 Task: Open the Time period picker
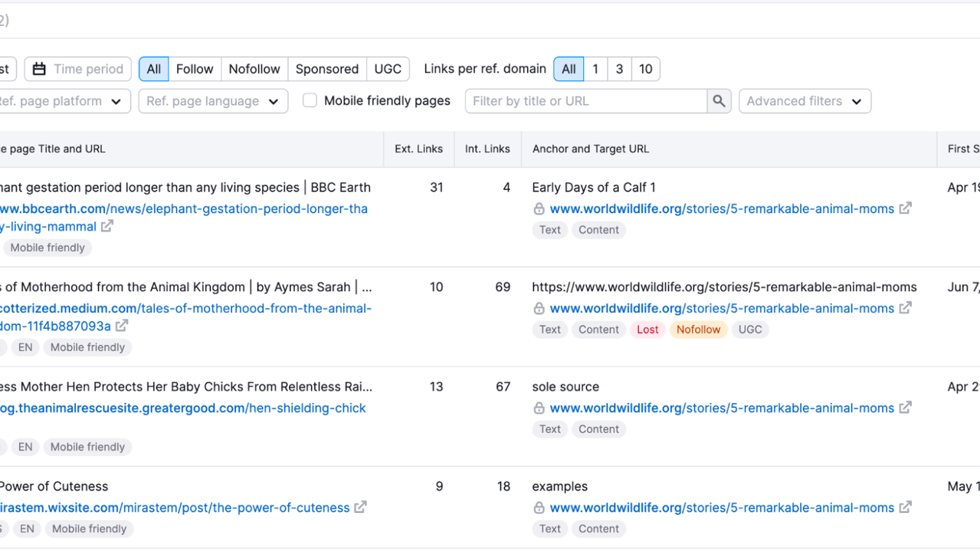click(x=77, y=69)
